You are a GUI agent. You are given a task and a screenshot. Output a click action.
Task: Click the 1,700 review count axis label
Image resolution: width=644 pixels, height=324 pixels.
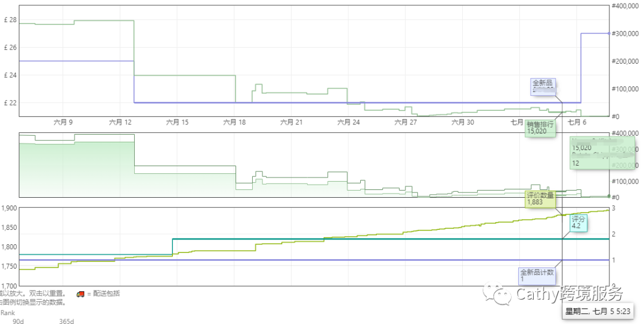coord(8,286)
